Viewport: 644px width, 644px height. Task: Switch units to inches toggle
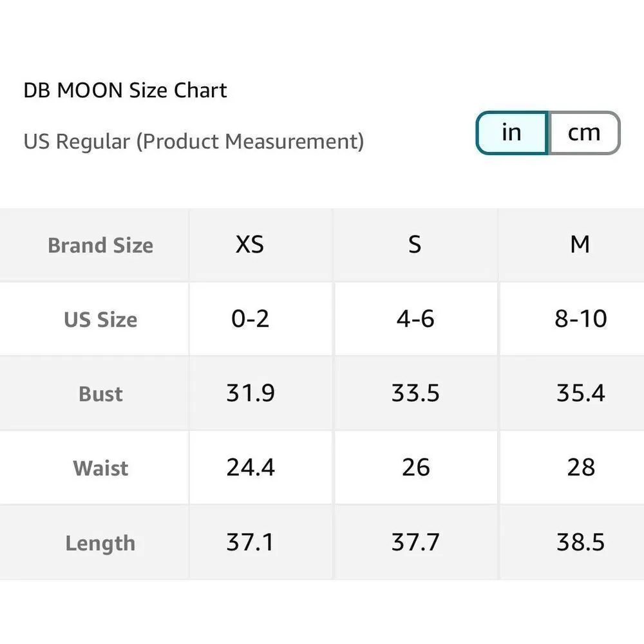[511, 133]
